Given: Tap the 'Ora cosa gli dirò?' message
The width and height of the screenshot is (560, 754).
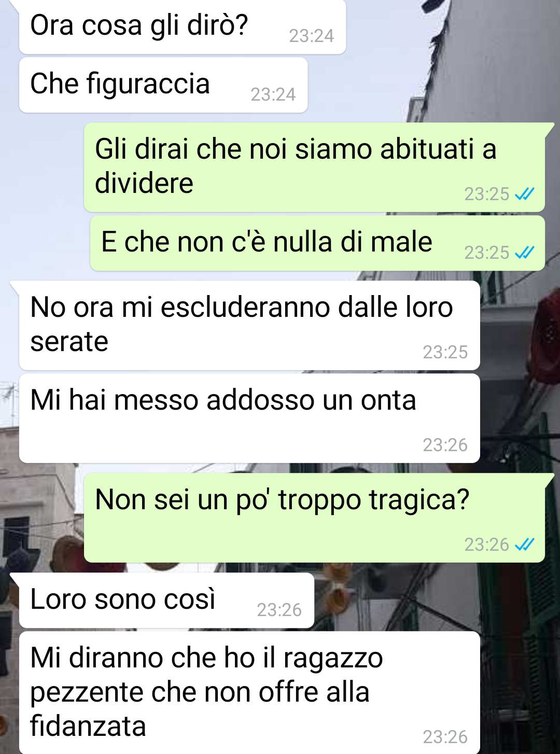Looking at the screenshot, I should point(183,27).
